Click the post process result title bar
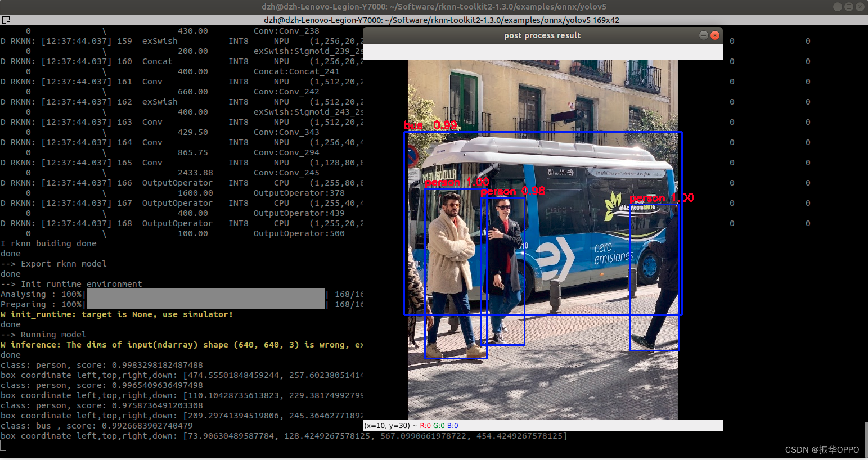Image resolution: width=868 pixels, height=460 pixels. pos(542,35)
